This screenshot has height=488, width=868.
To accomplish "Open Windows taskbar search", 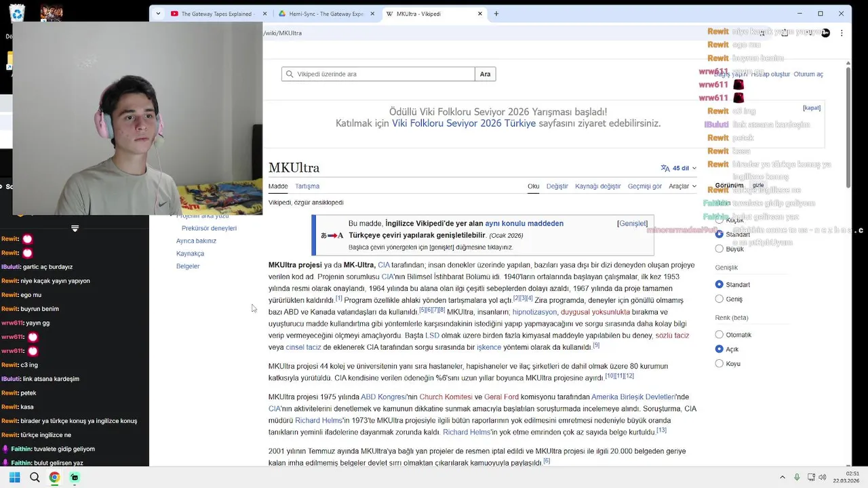I will coord(35,477).
